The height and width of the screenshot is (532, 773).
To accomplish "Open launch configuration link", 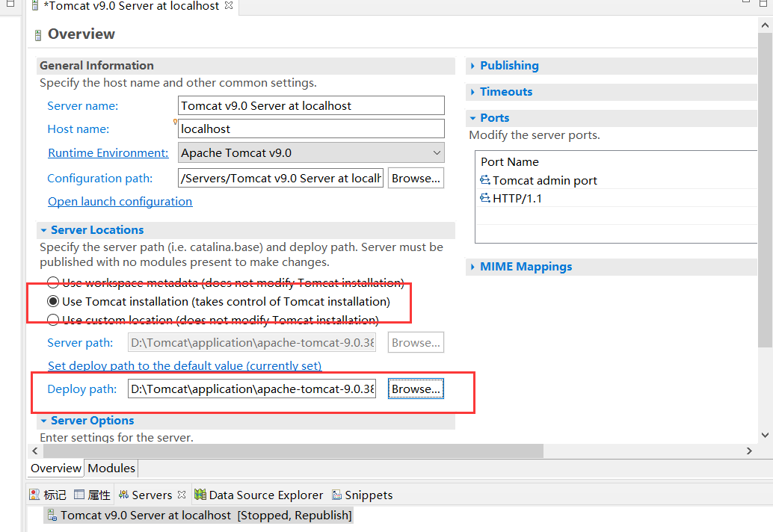I will [x=120, y=202].
